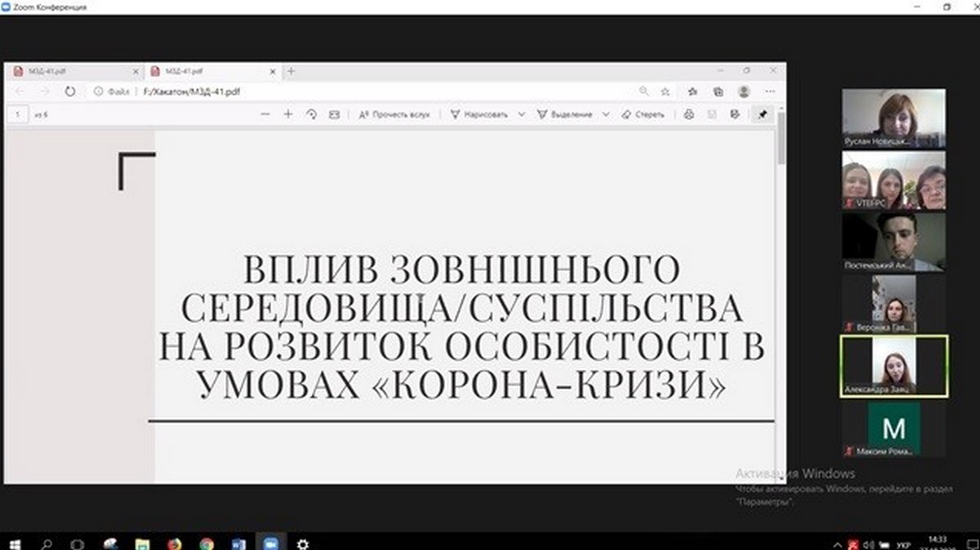The image size is (980, 550).
Task: Click the Прочесть вслух button
Action: [x=394, y=115]
